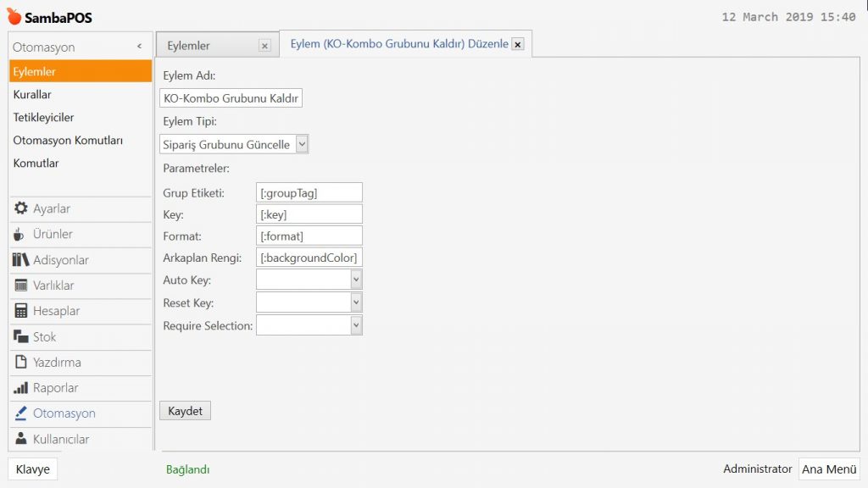
Task: Click the Varlıklar table icon
Action: [21, 286]
